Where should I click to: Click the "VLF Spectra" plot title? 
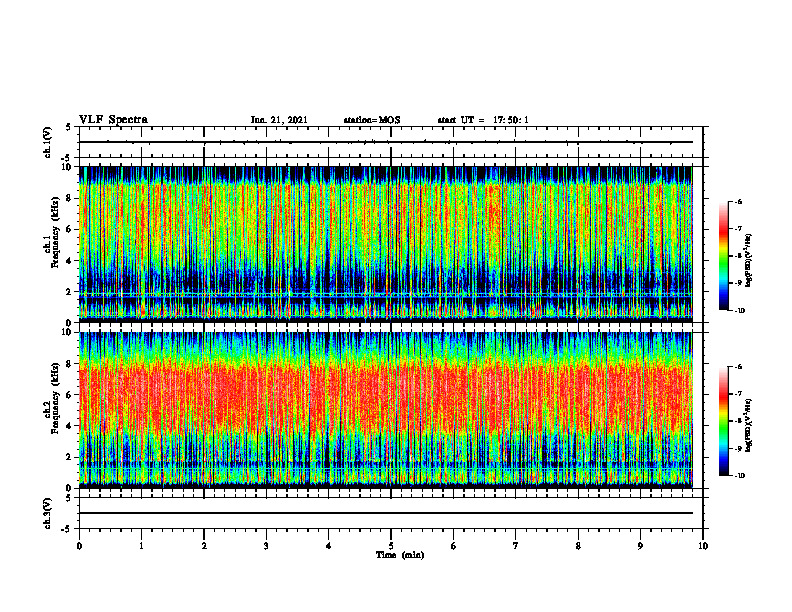point(113,120)
